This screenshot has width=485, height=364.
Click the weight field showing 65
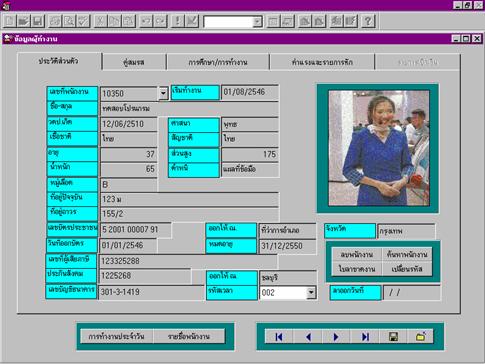pos(129,169)
